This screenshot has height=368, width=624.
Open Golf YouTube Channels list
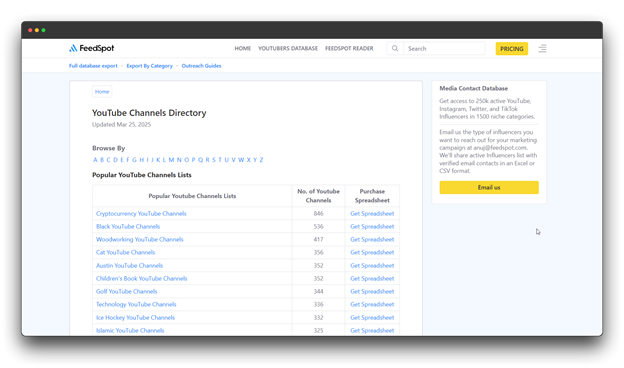[127, 292]
